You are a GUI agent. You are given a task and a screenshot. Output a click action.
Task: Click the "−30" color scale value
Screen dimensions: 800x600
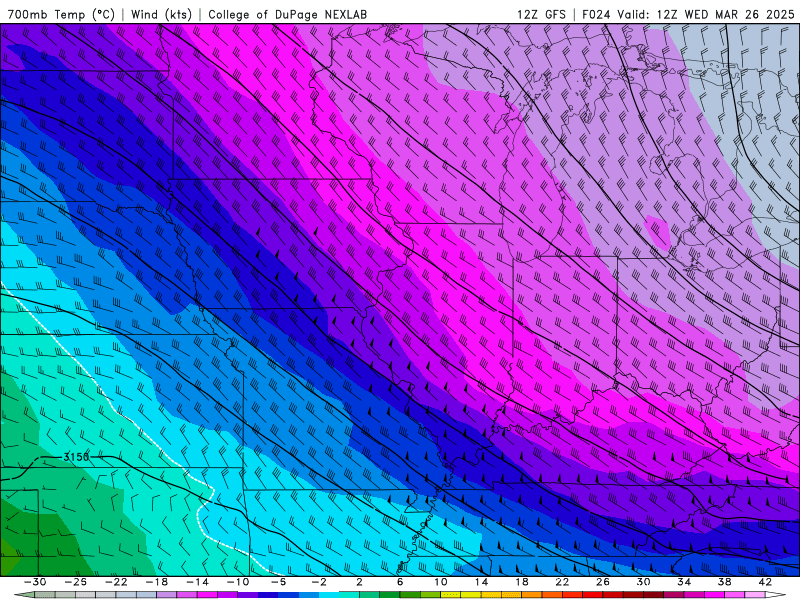coord(35,582)
